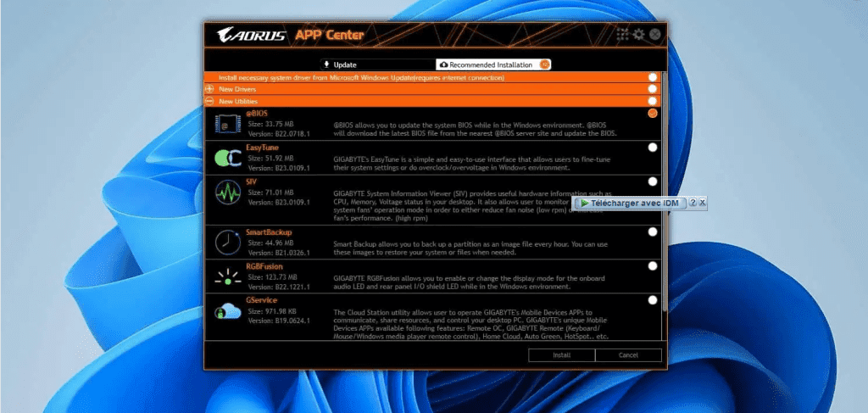The image size is (868, 413).
Task: Click the RGBFusion LED icon
Action: (226, 276)
